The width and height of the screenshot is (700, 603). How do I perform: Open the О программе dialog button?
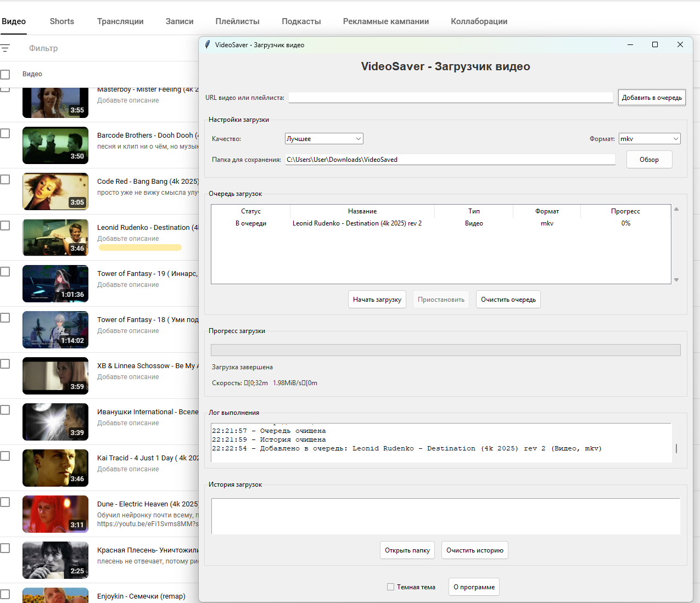coord(474,587)
